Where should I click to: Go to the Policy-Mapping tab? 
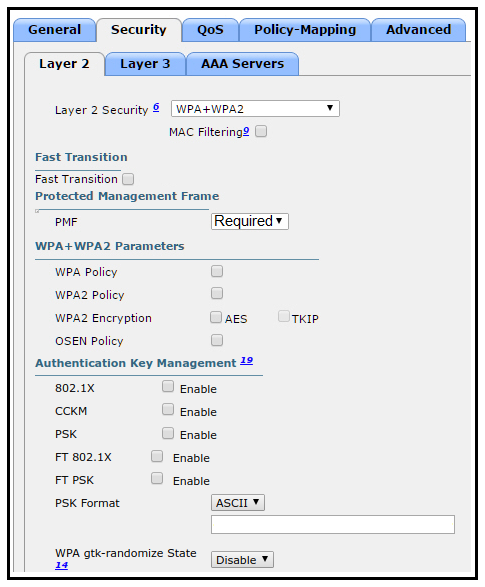[x=305, y=30]
